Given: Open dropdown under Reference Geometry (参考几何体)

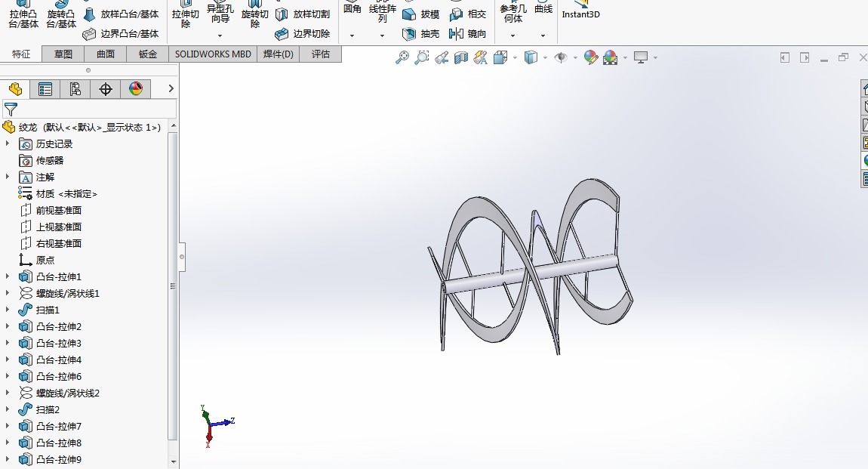Looking at the screenshot, I should pos(512,36).
